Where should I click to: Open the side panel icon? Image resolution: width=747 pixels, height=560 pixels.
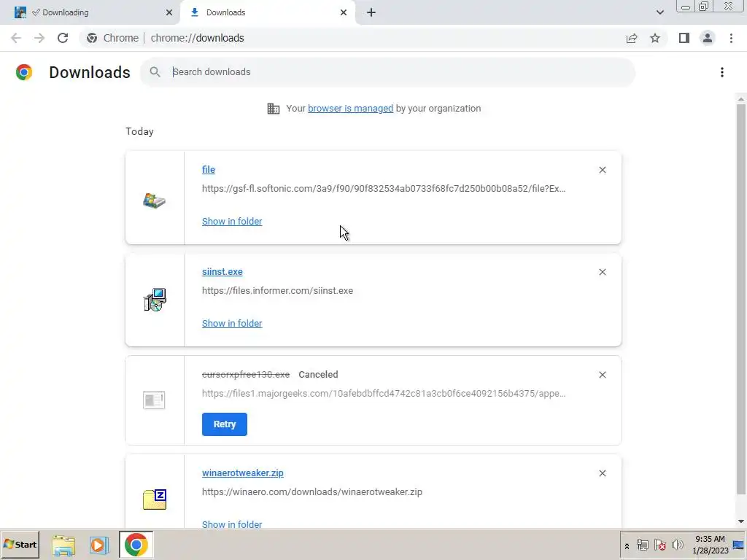pyautogui.click(x=684, y=38)
